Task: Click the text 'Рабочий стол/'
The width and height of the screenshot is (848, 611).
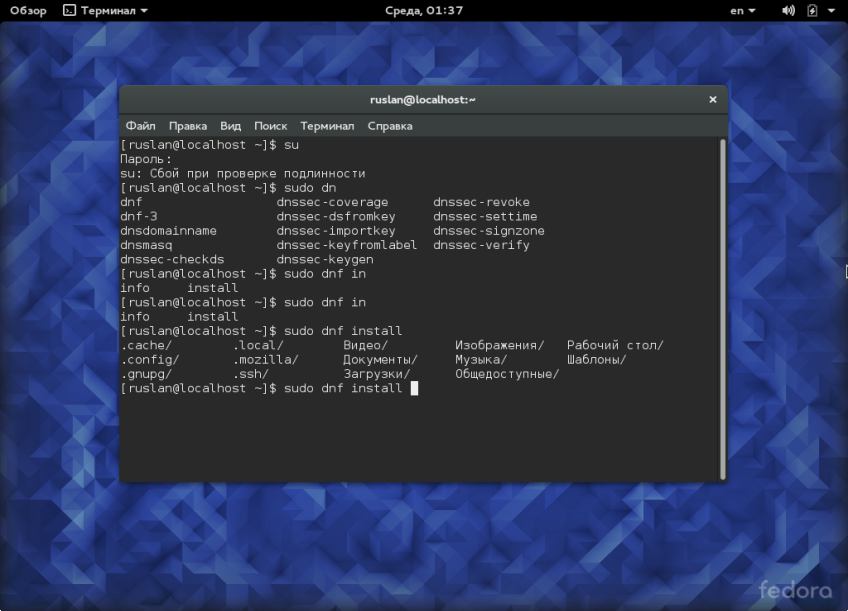Action: coord(615,345)
